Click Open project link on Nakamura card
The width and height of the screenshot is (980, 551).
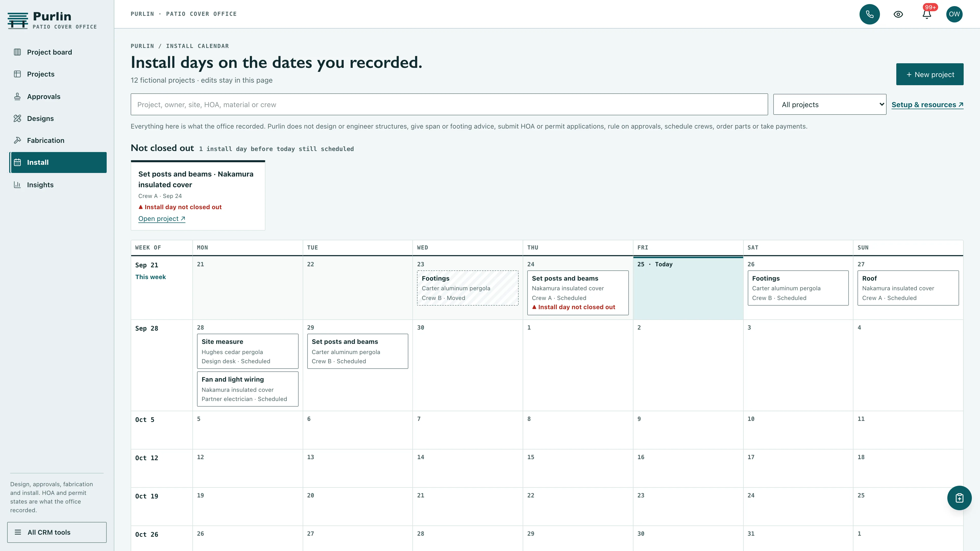[x=162, y=219]
